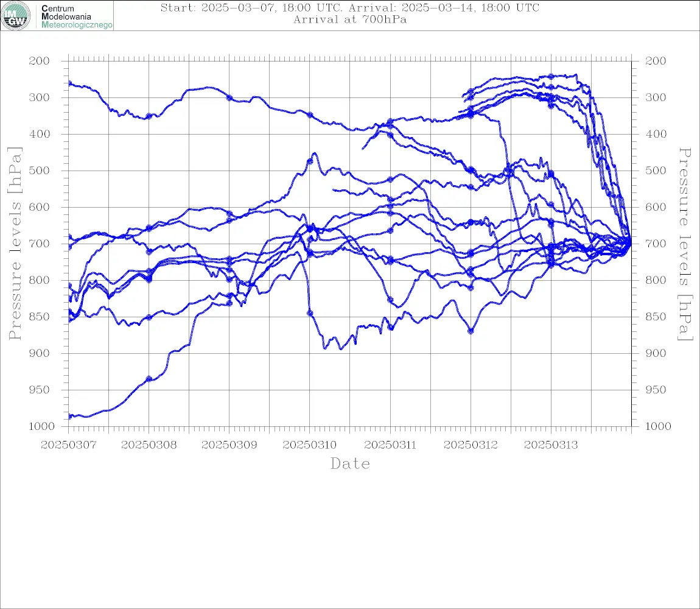
Task: Click the right axis 900 label
Action: pyautogui.click(x=656, y=353)
